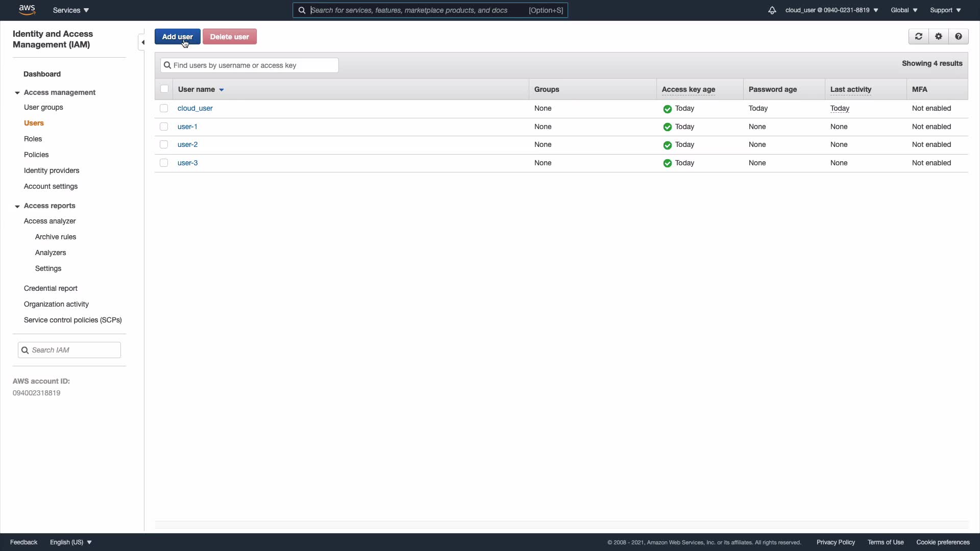Screen dimensions: 980x551
Task: Open table settings gear icon
Action: (x=938, y=36)
